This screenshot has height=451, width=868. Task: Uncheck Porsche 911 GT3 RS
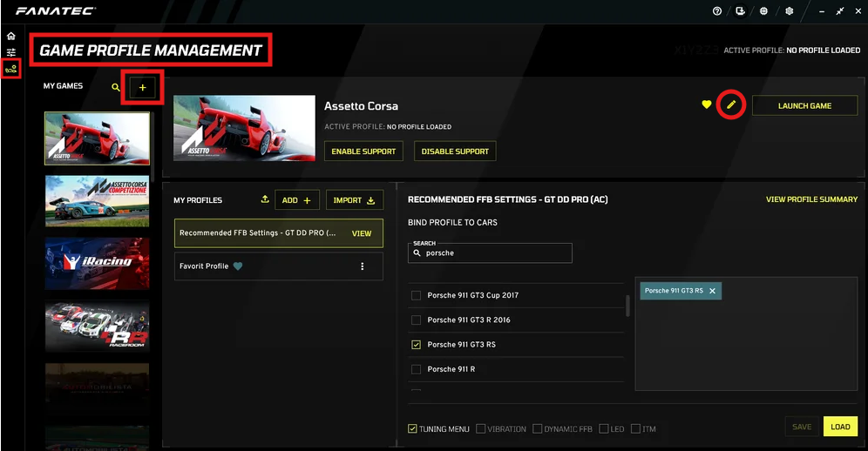tap(417, 345)
